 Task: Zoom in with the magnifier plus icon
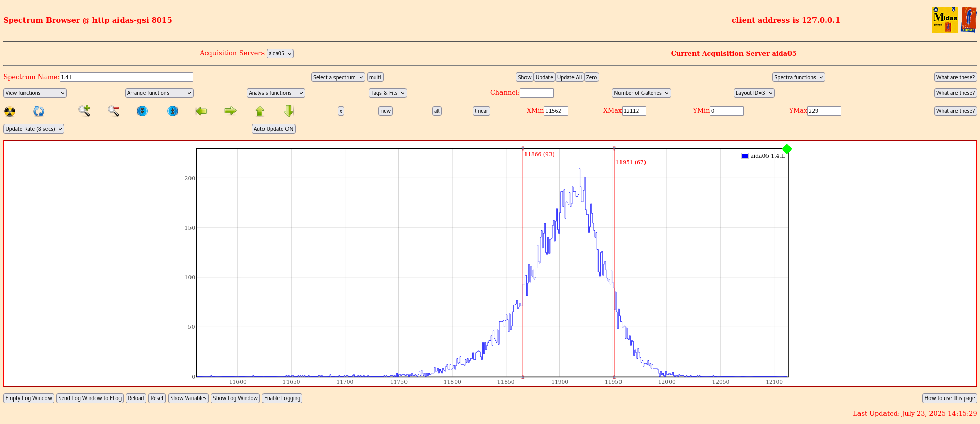[84, 111]
